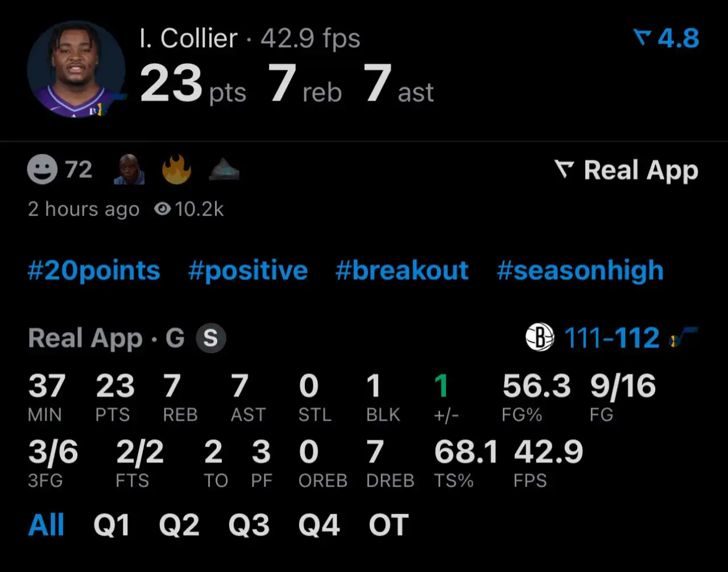This screenshot has height=572, width=728.
Task: Switch to the Q3 tab
Action: 249,525
